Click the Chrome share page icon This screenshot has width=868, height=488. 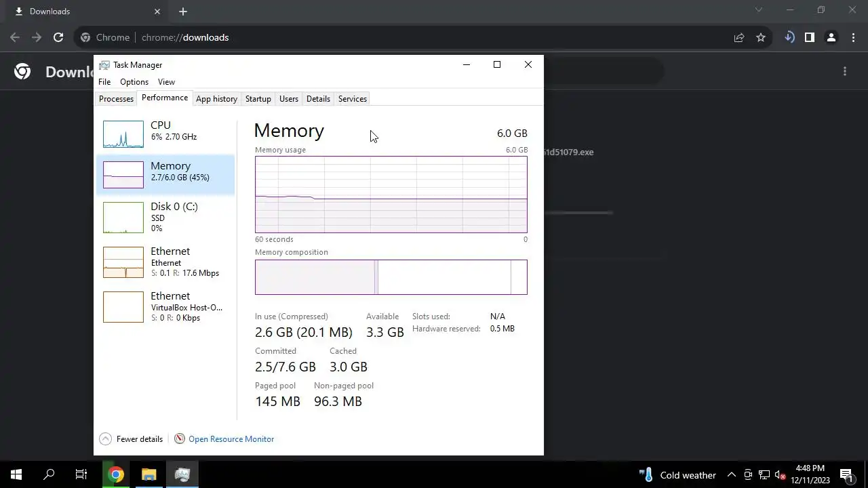click(739, 37)
